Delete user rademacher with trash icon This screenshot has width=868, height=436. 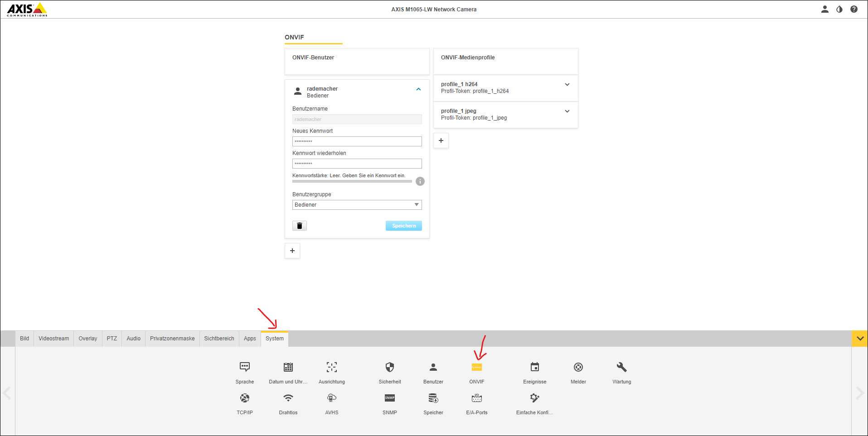click(300, 226)
